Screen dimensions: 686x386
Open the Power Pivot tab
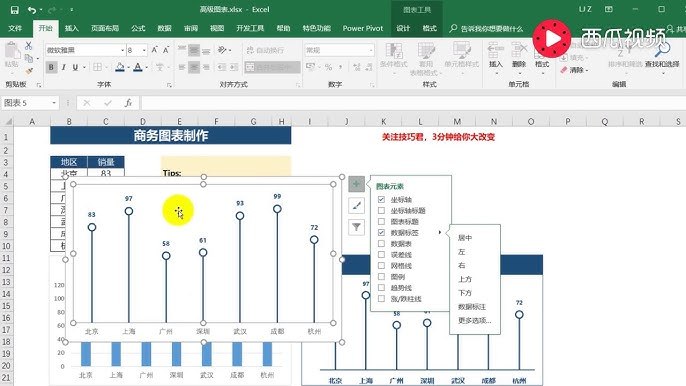point(363,28)
